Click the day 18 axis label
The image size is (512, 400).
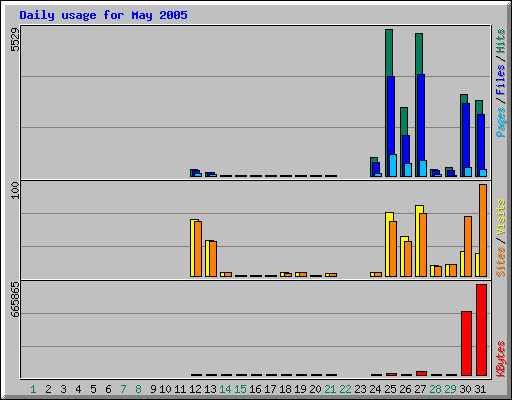coord(285,389)
